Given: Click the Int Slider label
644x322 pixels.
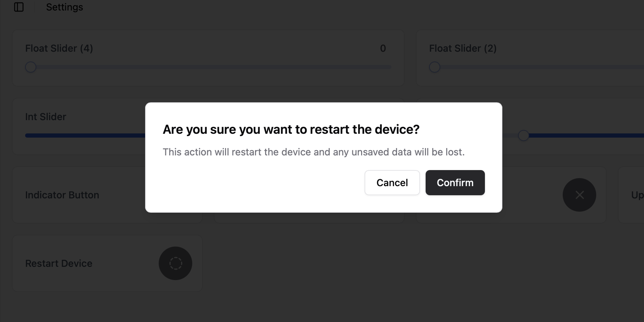Looking at the screenshot, I should 45,117.
